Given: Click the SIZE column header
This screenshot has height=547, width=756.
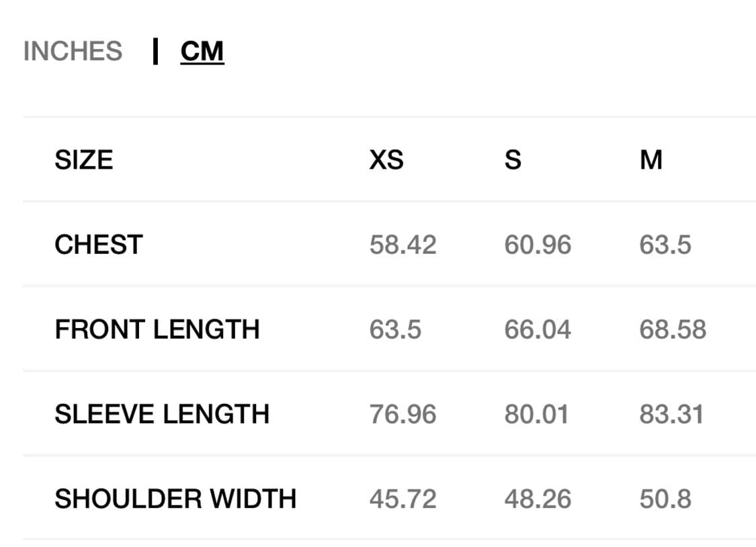Looking at the screenshot, I should tap(83, 160).
